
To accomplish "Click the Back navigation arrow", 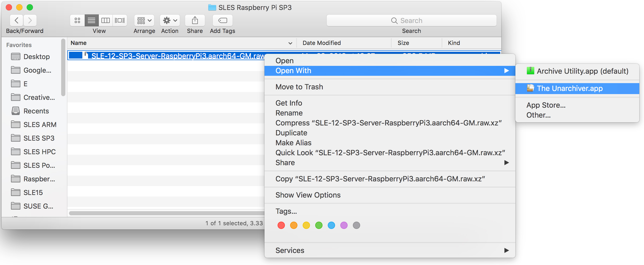I will [16, 20].
